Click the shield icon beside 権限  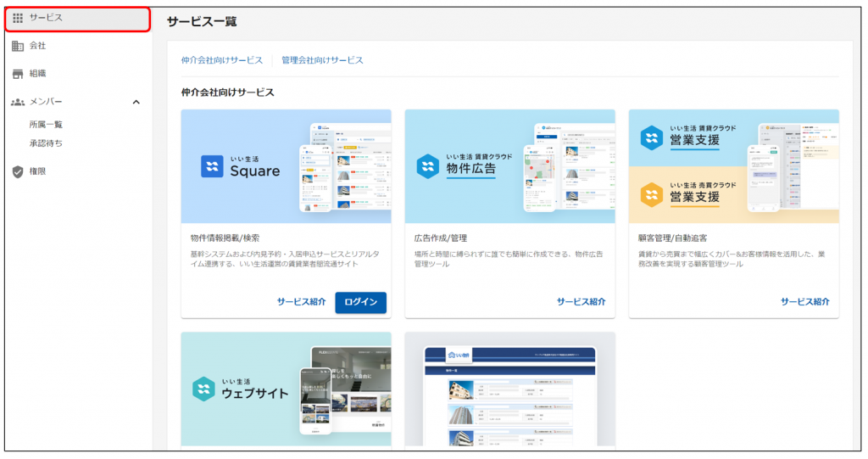18,172
